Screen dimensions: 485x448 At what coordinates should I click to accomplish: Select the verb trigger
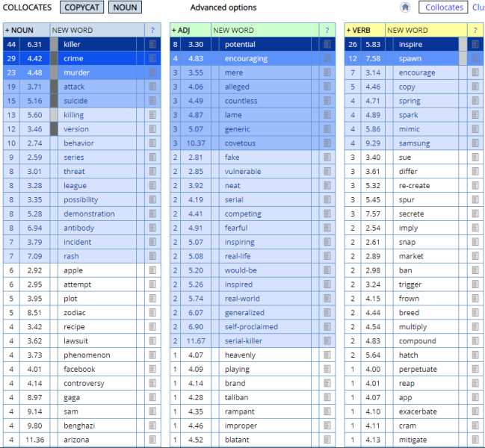click(x=410, y=284)
